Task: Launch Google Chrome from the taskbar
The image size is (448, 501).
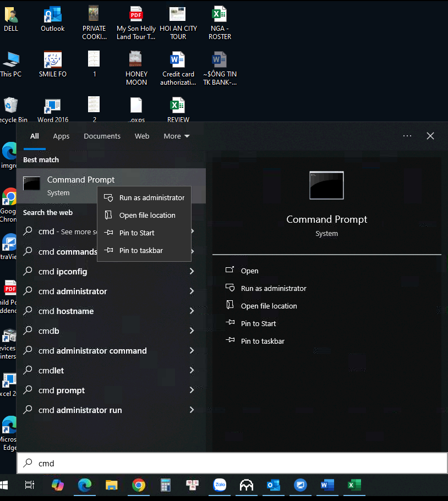Action: click(x=139, y=485)
